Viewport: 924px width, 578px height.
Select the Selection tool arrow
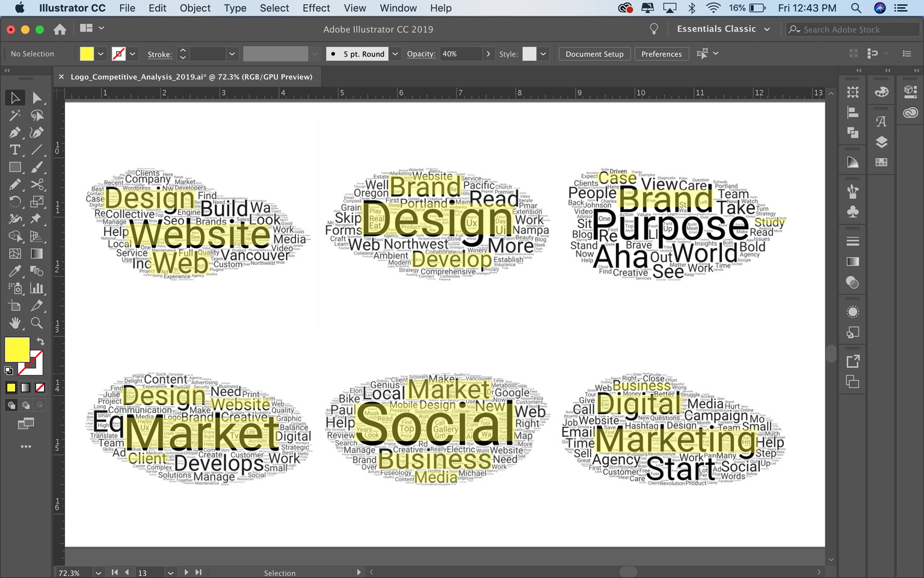point(15,98)
